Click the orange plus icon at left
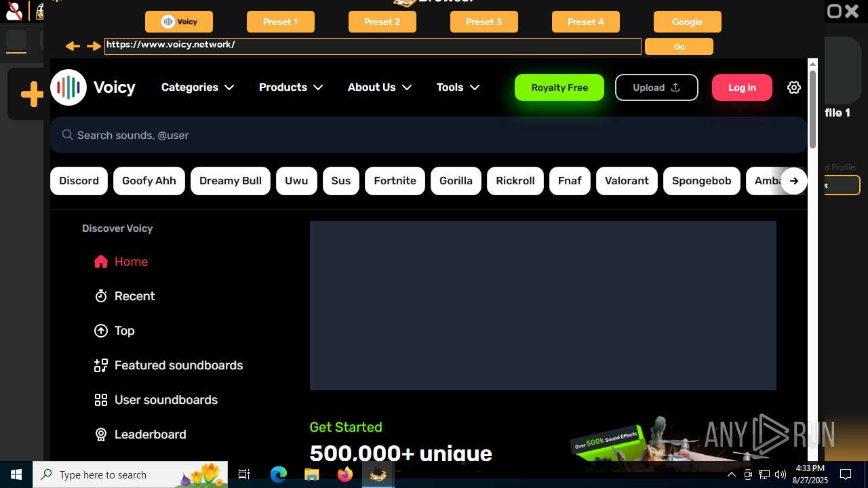The width and height of the screenshot is (868, 488). pyautogui.click(x=32, y=95)
